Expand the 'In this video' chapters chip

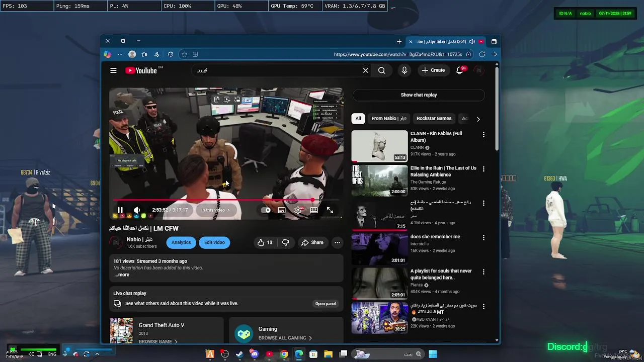coord(215,210)
